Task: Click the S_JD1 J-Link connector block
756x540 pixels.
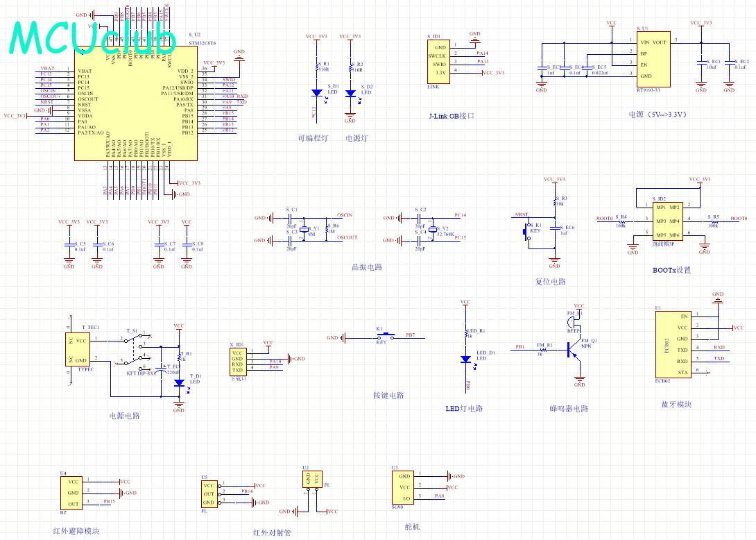Action: click(x=438, y=60)
